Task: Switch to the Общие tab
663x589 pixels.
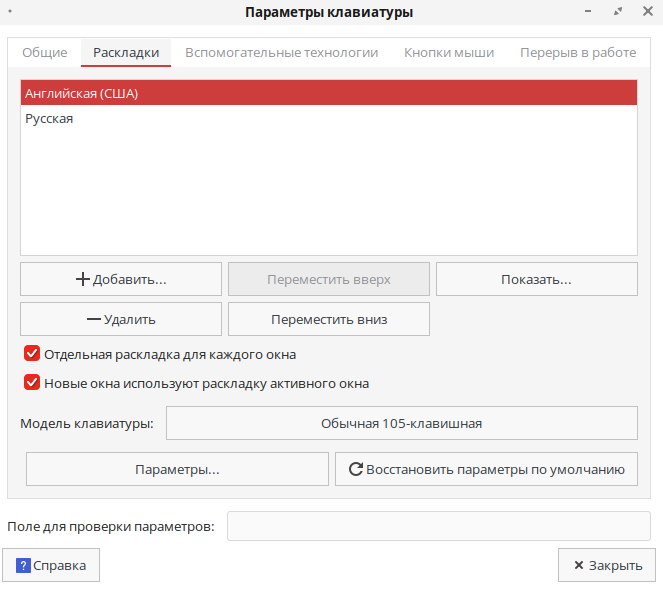Action: (44, 52)
